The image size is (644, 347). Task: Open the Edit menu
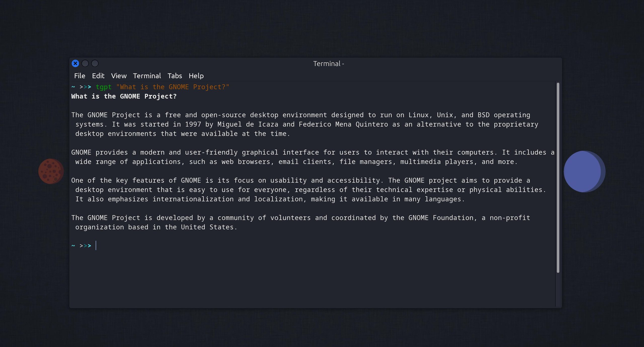coord(98,76)
